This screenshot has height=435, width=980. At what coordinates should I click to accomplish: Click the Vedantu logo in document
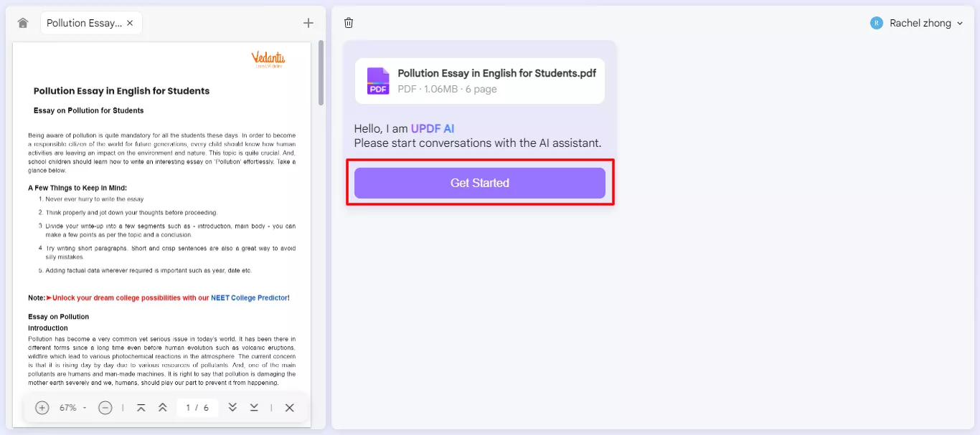pyautogui.click(x=268, y=59)
